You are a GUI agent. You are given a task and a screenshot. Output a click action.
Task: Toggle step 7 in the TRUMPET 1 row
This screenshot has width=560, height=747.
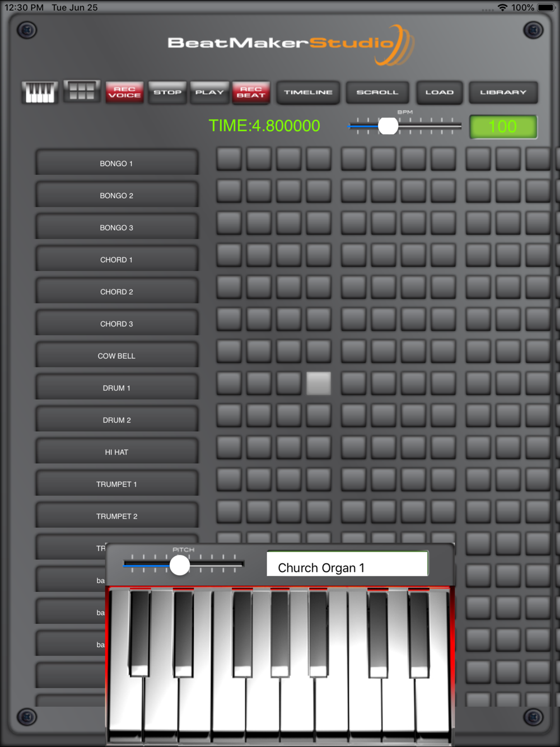point(413,479)
